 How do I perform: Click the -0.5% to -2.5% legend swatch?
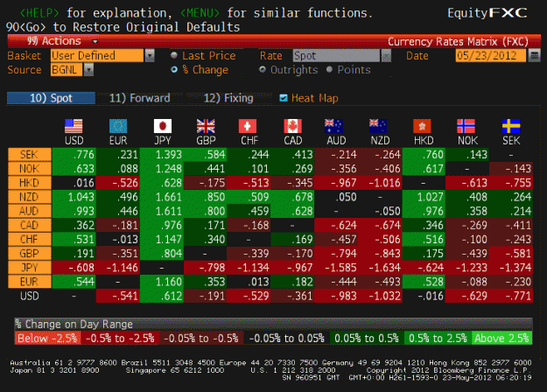120,338
